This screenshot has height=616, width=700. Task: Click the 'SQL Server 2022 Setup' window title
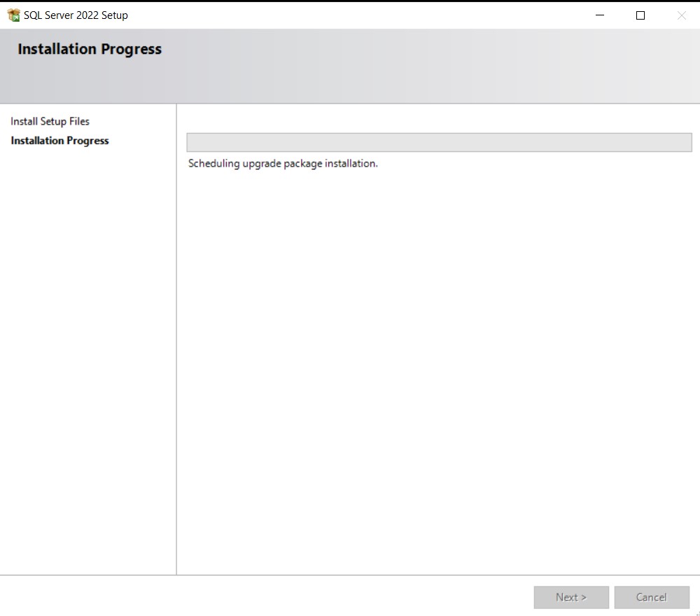(76, 15)
